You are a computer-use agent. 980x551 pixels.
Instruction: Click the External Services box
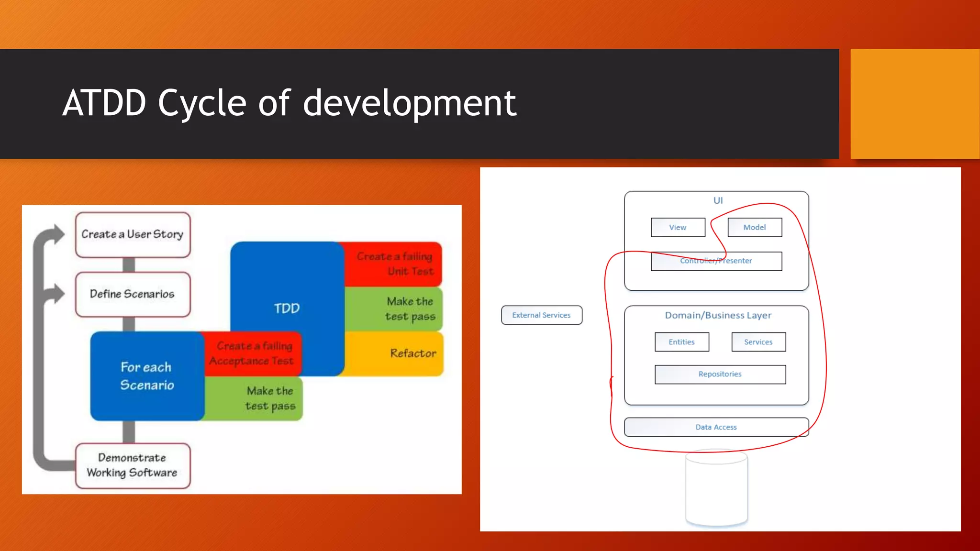[541, 315]
